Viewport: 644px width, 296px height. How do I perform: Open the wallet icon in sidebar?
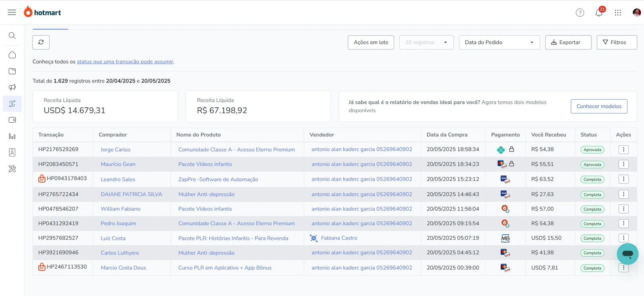click(x=12, y=120)
